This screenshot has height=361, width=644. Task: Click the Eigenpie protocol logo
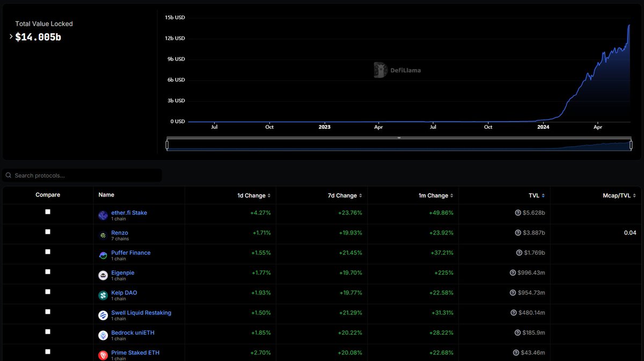pos(103,275)
